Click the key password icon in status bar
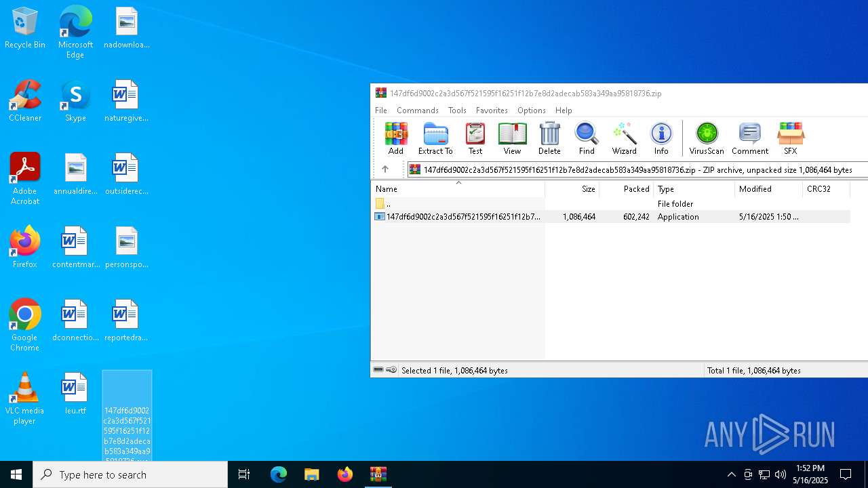This screenshot has height=488, width=868. [391, 370]
